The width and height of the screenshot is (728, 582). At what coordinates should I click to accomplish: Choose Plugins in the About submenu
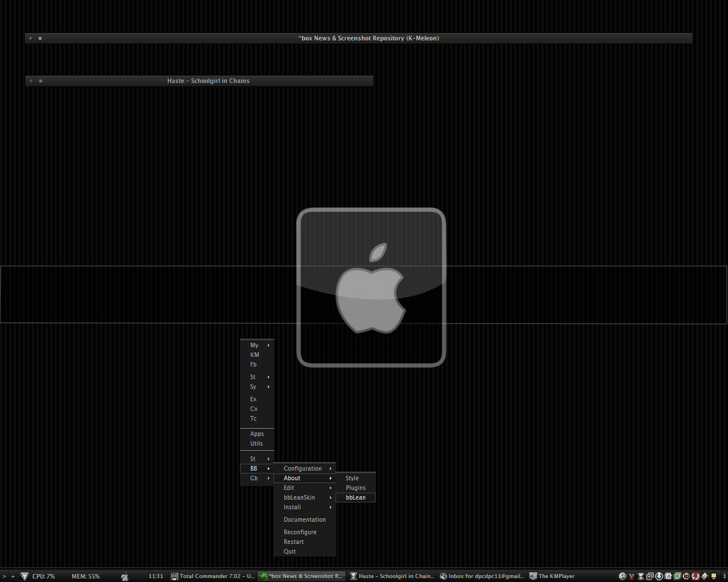[355, 488]
